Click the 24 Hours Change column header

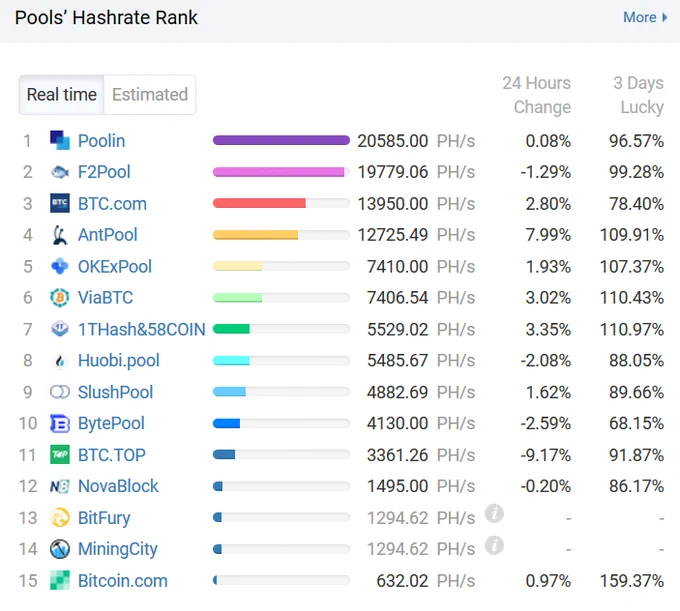(x=536, y=95)
